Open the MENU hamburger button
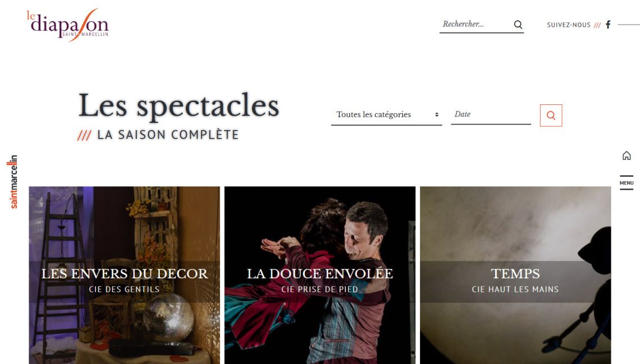Viewport: 640px width, 364px height. click(x=627, y=183)
